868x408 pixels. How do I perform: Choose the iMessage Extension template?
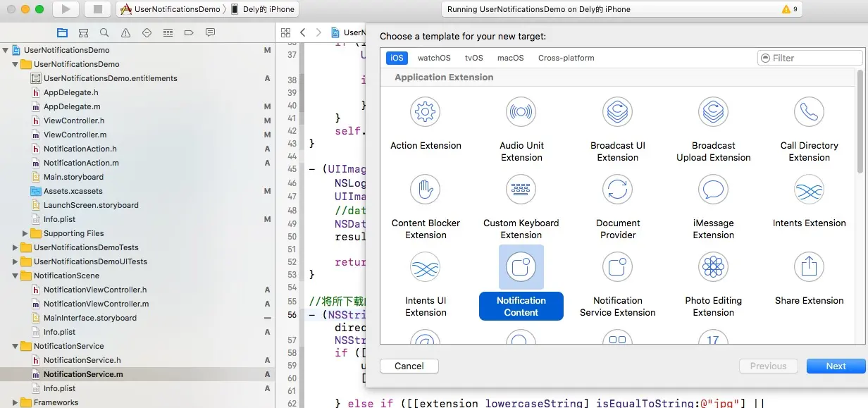(x=714, y=206)
